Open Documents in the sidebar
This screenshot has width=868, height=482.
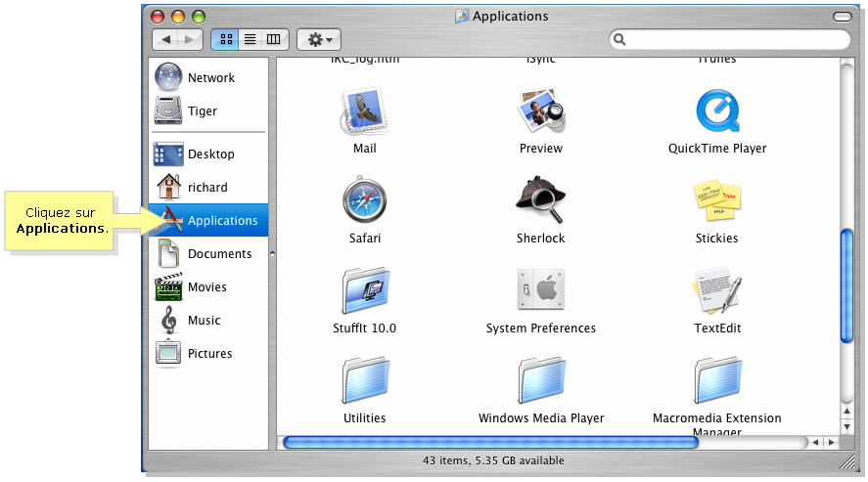click(208, 253)
